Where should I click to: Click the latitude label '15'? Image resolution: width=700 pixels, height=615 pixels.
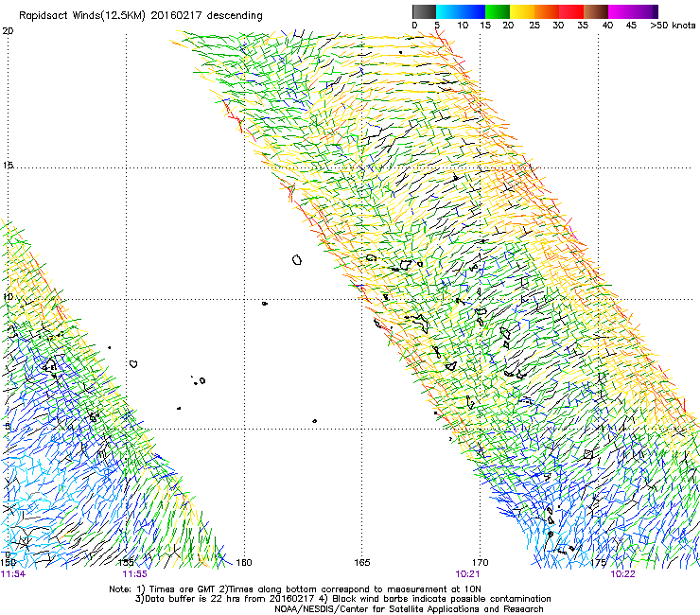click(8, 166)
